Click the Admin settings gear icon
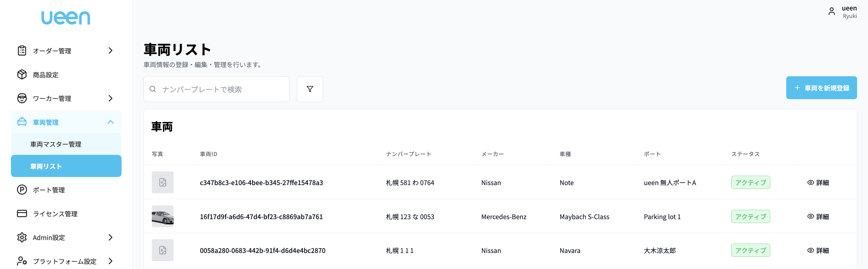Image resolution: width=868 pixels, height=269 pixels. pyautogui.click(x=22, y=237)
